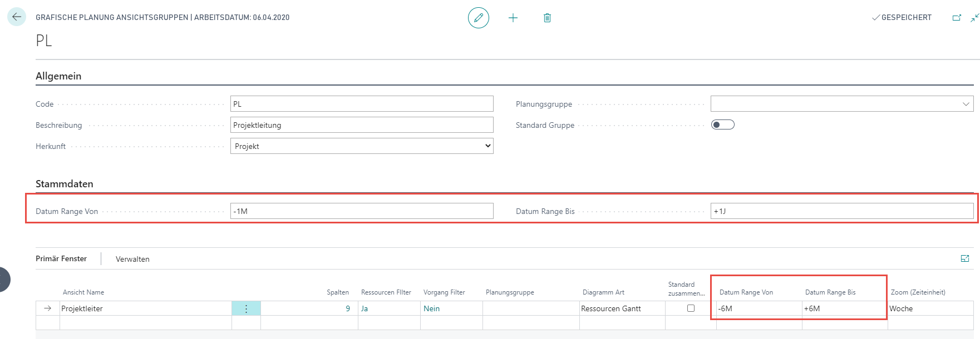Select the Primär Fenster tab
The height and width of the screenshot is (339, 980).
pos(61,258)
